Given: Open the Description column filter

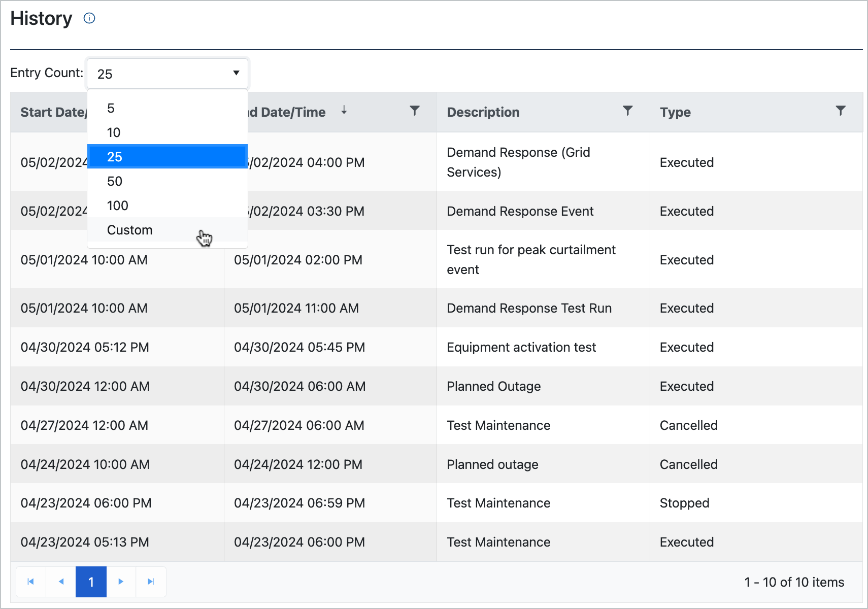Looking at the screenshot, I should 627,111.
